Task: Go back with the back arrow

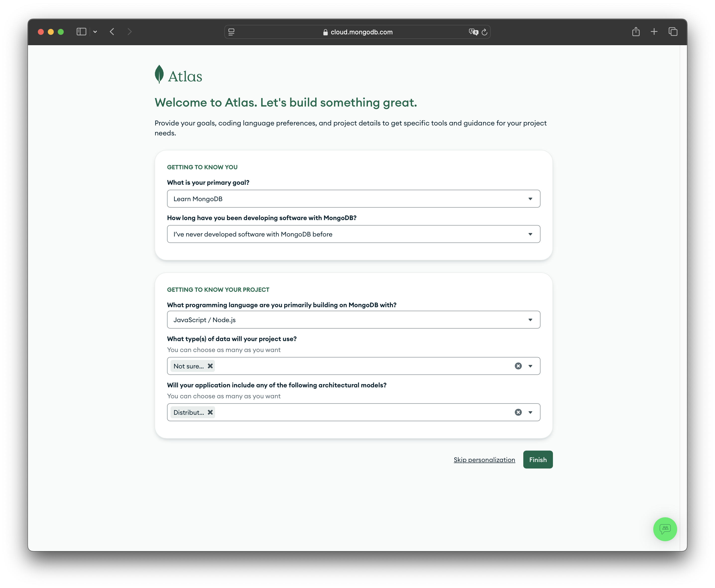Action: tap(112, 32)
